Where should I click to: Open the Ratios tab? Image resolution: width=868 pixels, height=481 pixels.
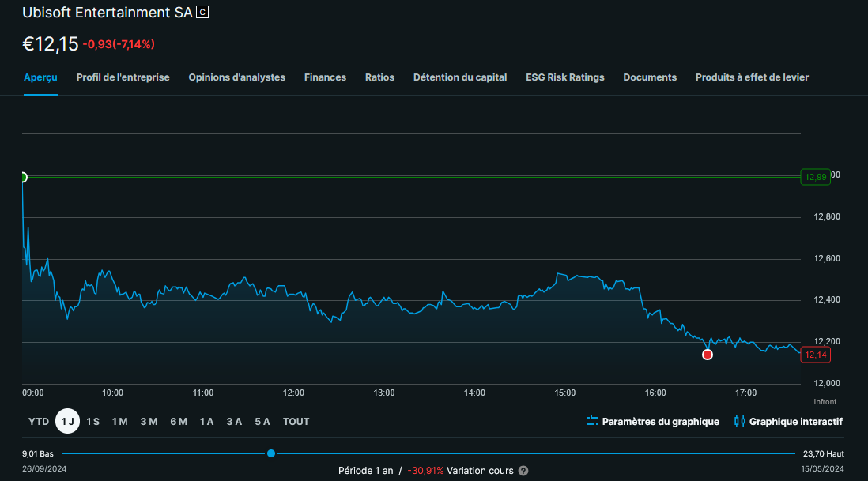[379, 77]
